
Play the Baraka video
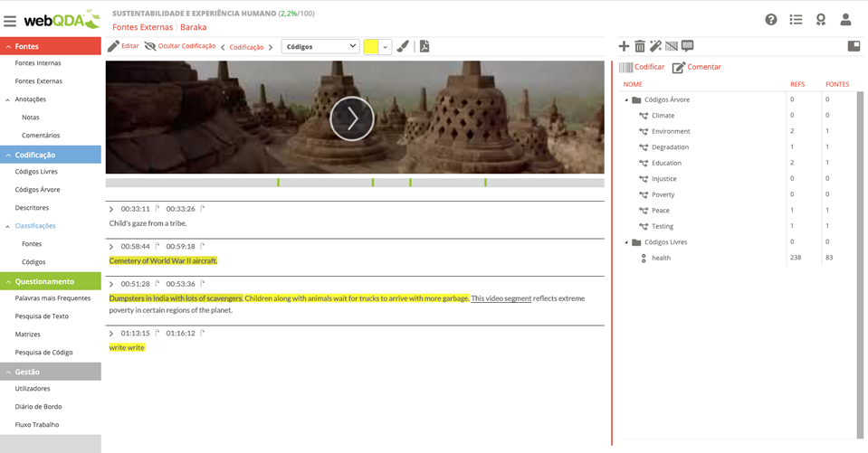352,118
